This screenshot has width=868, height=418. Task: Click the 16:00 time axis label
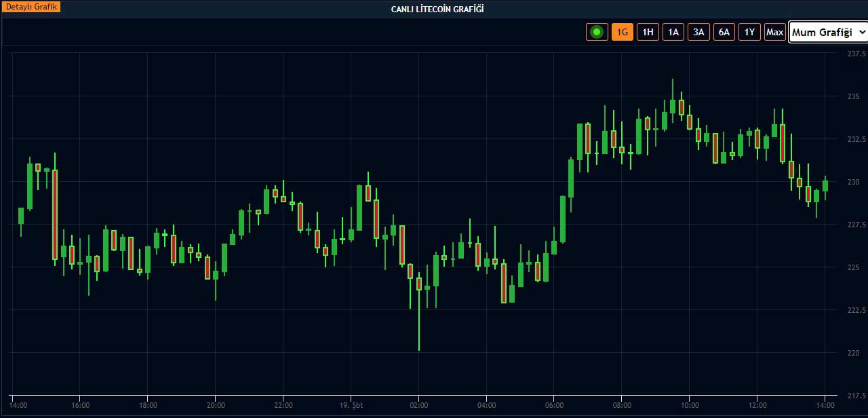coord(80,405)
